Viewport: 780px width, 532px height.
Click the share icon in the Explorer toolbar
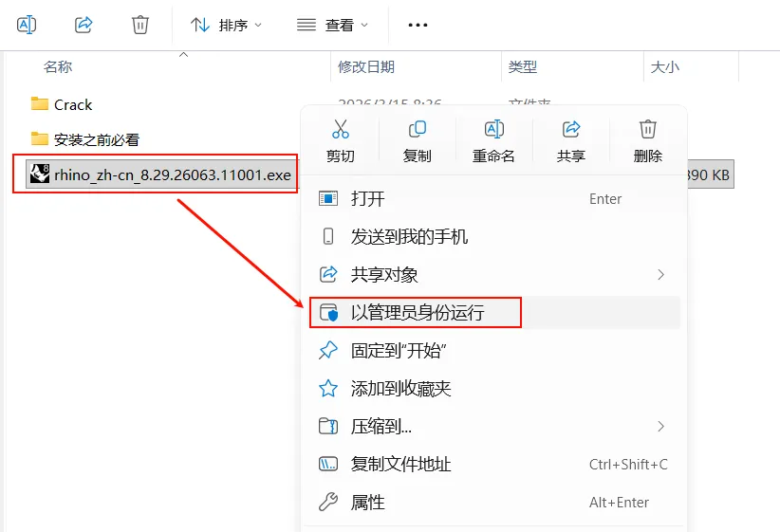tap(84, 25)
